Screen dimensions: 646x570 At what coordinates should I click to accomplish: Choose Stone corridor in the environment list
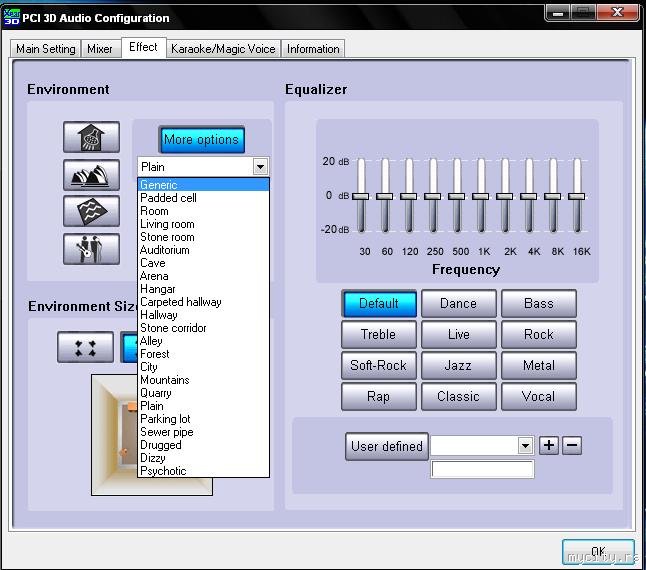click(x=204, y=328)
